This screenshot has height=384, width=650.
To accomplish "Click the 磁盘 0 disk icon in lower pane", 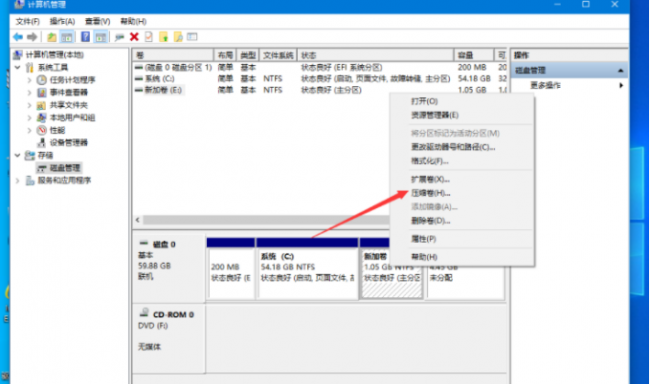I will coord(144,243).
